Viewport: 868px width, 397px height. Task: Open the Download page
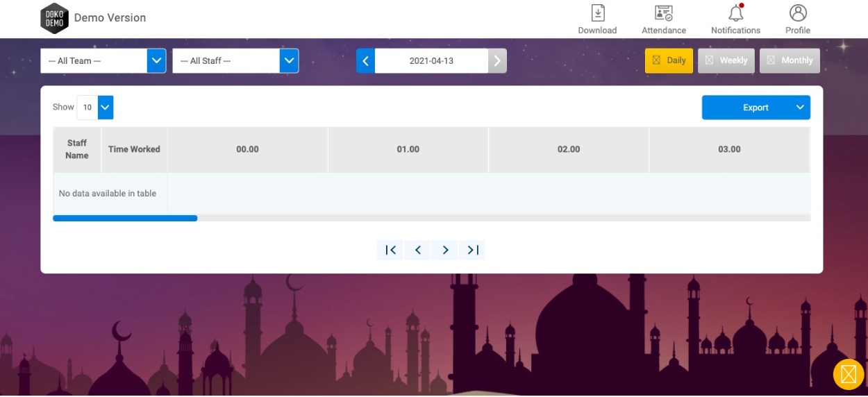(597, 19)
